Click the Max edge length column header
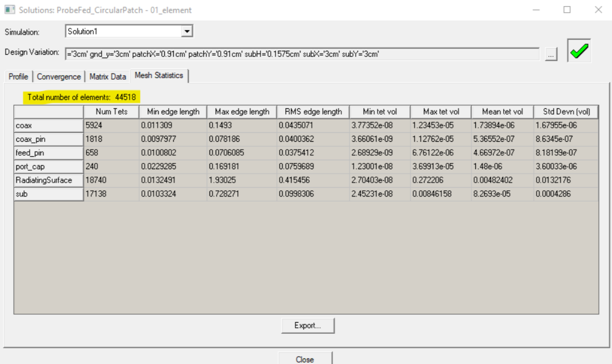This screenshot has height=364, width=612. click(x=242, y=112)
